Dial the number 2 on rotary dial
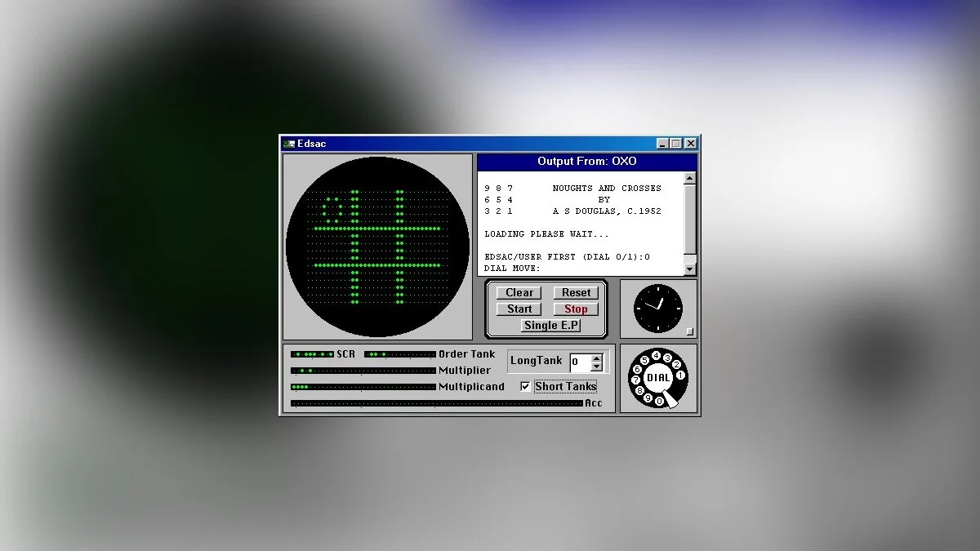 coord(676,364)
